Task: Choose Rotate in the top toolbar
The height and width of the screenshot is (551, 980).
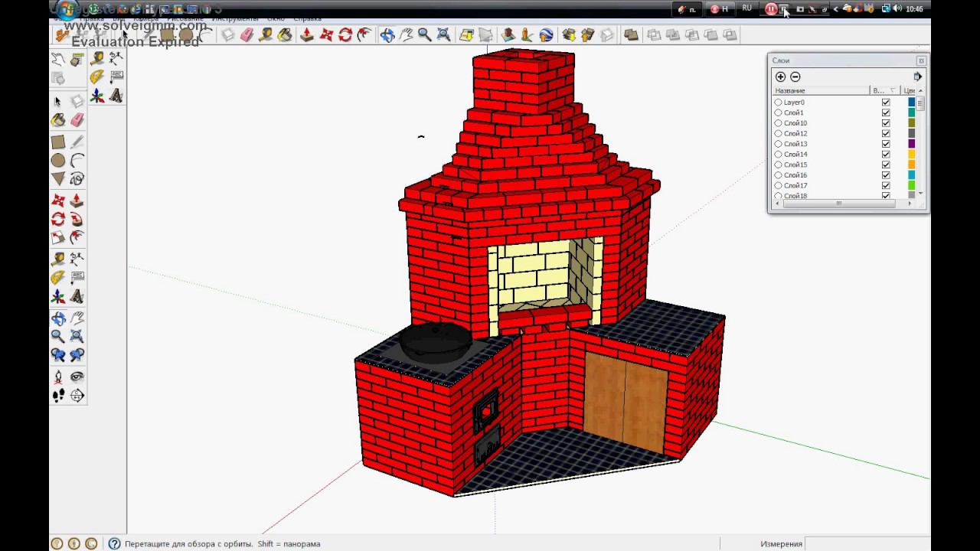Action: click(345, 34)
